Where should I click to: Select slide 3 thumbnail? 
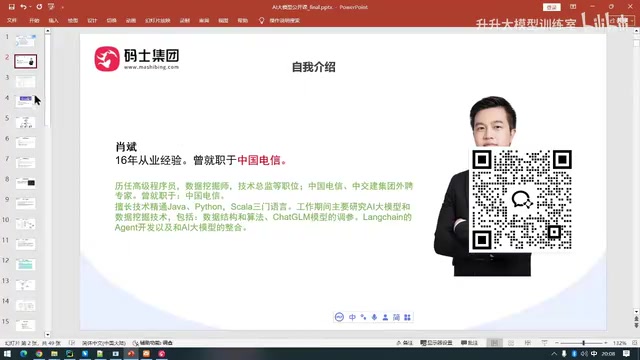(x=25, y=82)
